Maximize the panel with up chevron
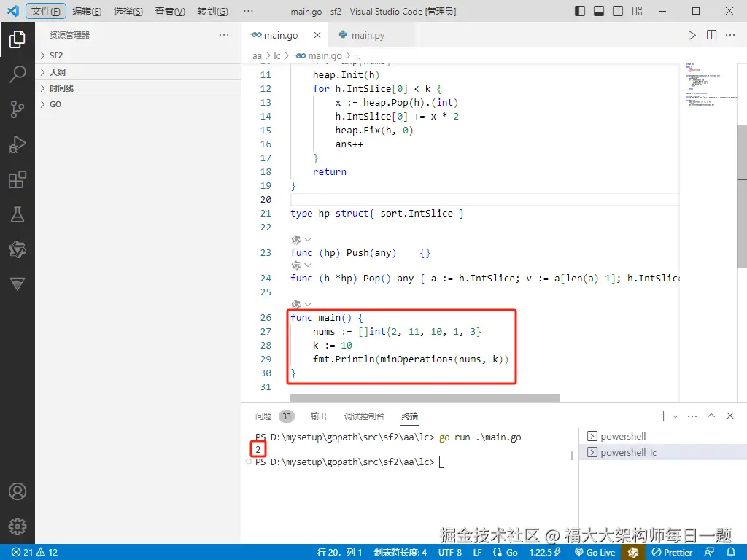 pyautogui.click(x=711, y=416)
